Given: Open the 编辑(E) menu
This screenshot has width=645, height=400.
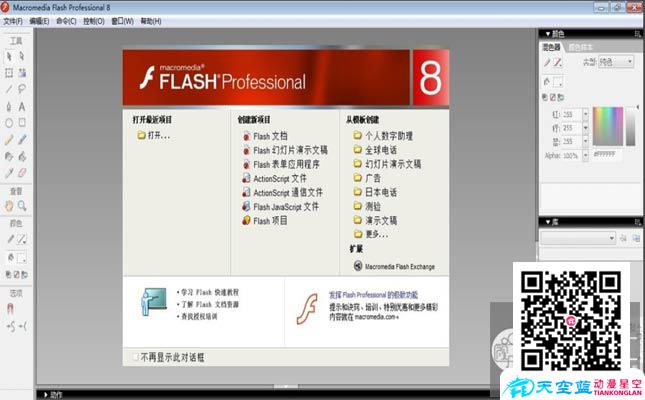Looking at the screenshot, I should [x=39, y=21].
